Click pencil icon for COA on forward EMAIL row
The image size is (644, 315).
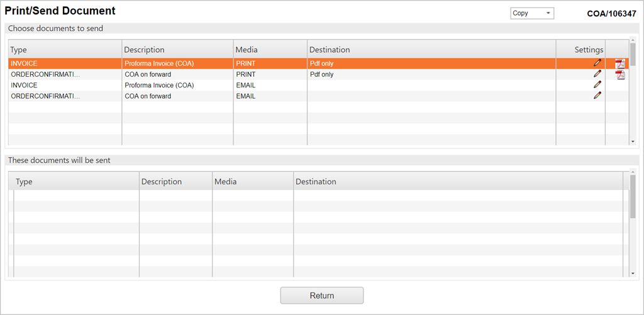pos(597,96)
